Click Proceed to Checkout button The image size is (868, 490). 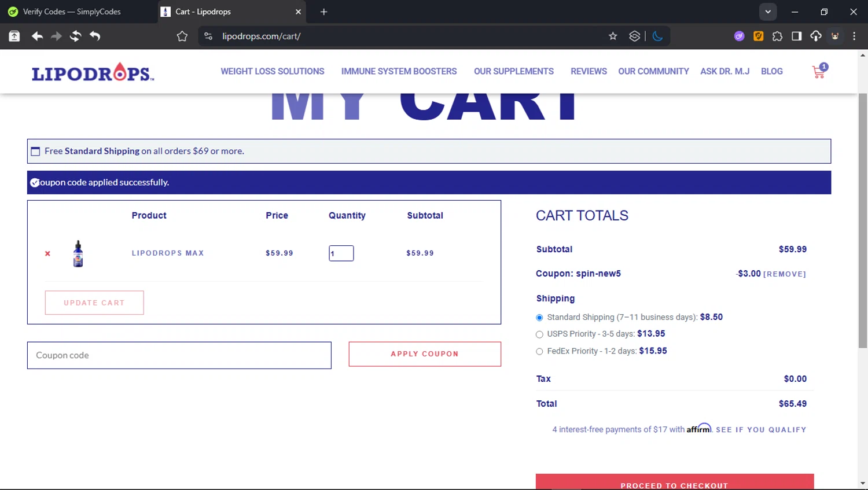(x=675, y=482)
